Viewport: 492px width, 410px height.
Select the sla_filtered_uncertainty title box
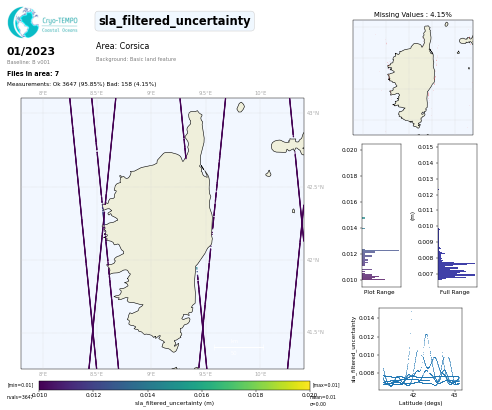coord(175,21)
